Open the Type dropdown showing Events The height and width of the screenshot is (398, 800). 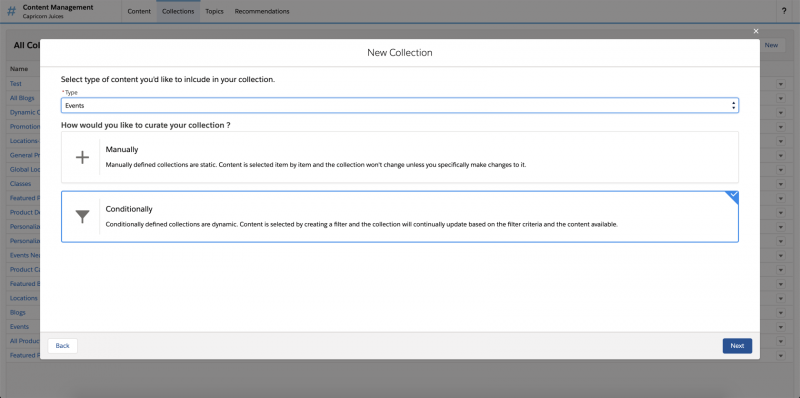(399, 106)
